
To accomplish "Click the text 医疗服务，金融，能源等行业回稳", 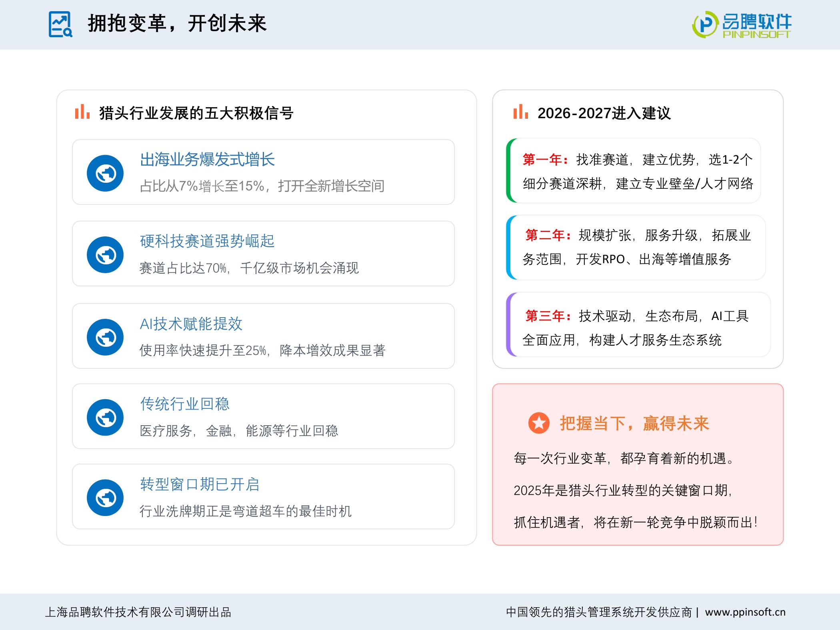I will (x=239, y=431).
